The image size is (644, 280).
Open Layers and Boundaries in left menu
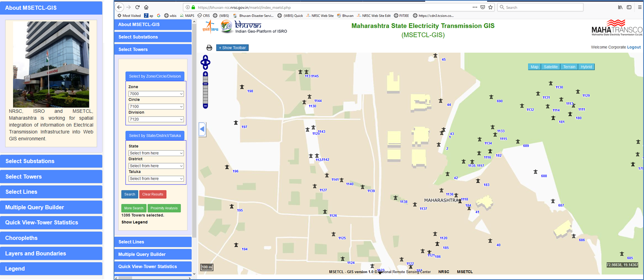(x=51, y=253)
